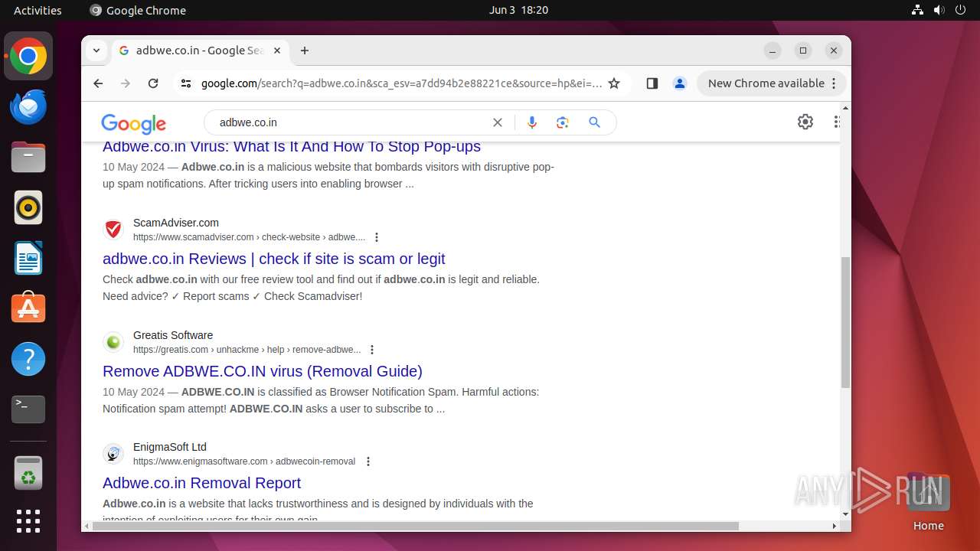Viewport: 980px width, 551px height.
Task: Open more options for ScamAdviser result
Action: 376,237
